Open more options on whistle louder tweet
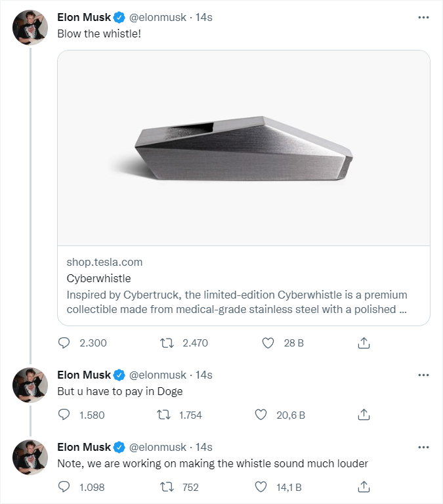This screenshot has height=504, width=443. [423, 447]
